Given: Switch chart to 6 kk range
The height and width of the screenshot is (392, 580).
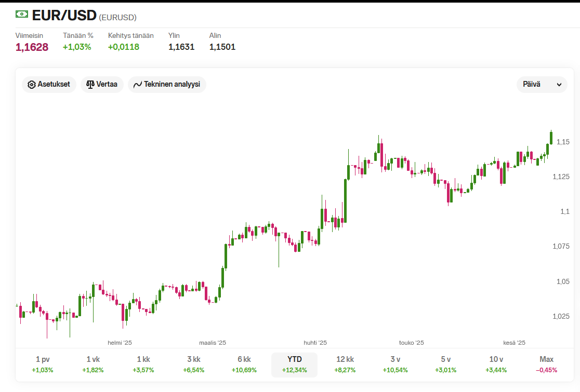Looking at the screenshot, I should (244, 364).
